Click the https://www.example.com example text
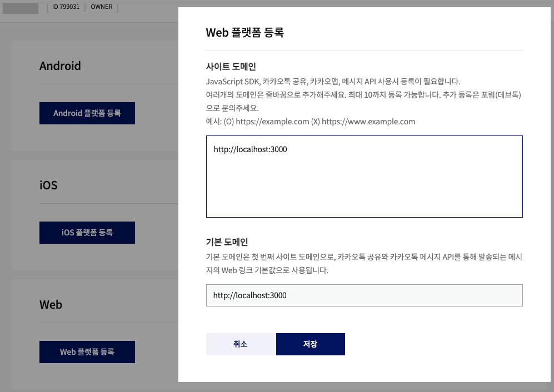 click(x=368, y=122)
